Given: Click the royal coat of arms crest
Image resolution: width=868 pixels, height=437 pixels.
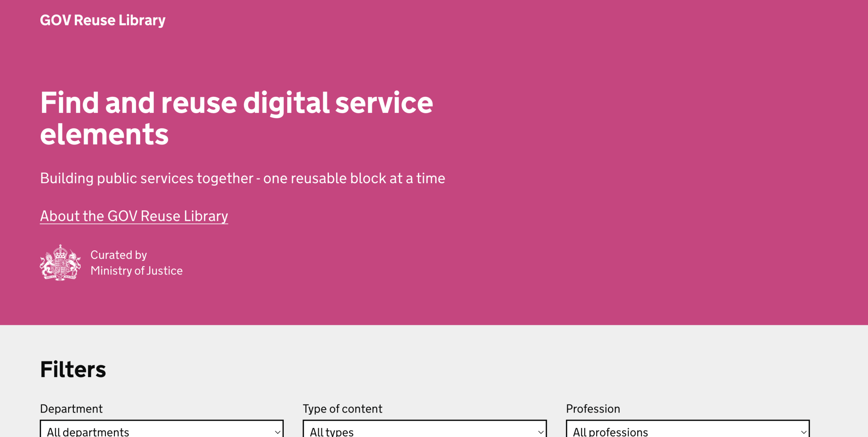Looking at the screenshot, I should click(x=60, y=263).
